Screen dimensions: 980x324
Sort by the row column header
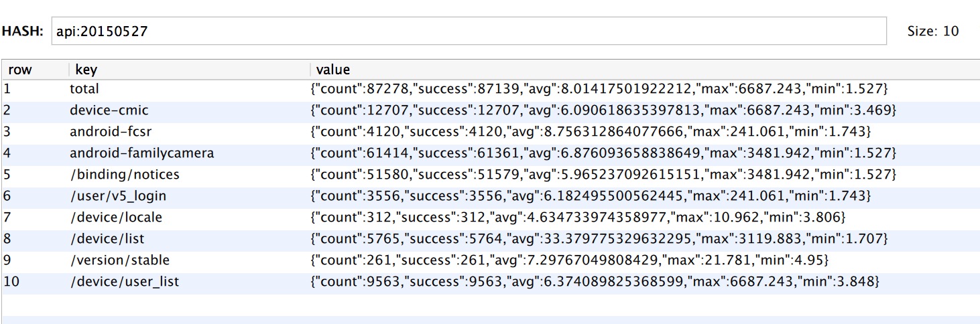click(20, 70)
